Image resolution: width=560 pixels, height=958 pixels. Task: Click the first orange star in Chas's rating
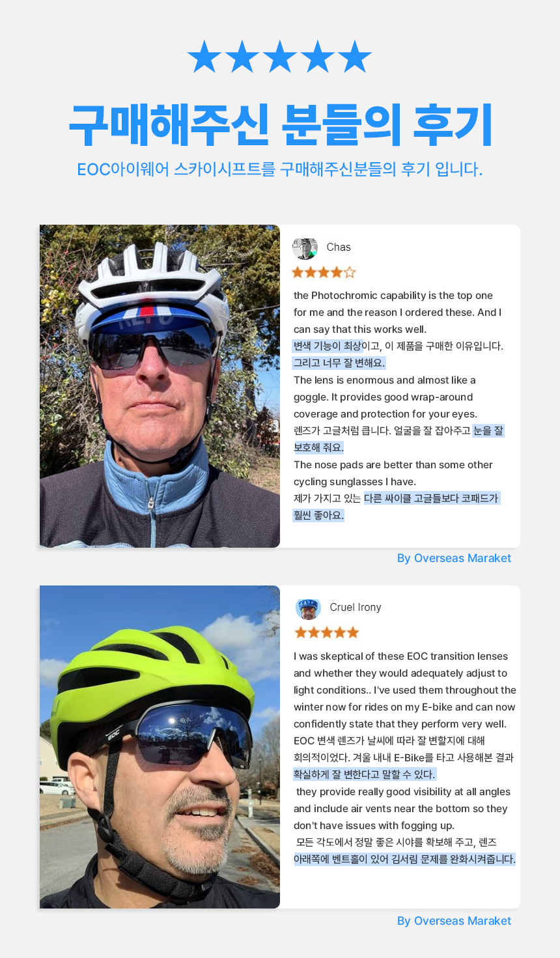(298, 272)
